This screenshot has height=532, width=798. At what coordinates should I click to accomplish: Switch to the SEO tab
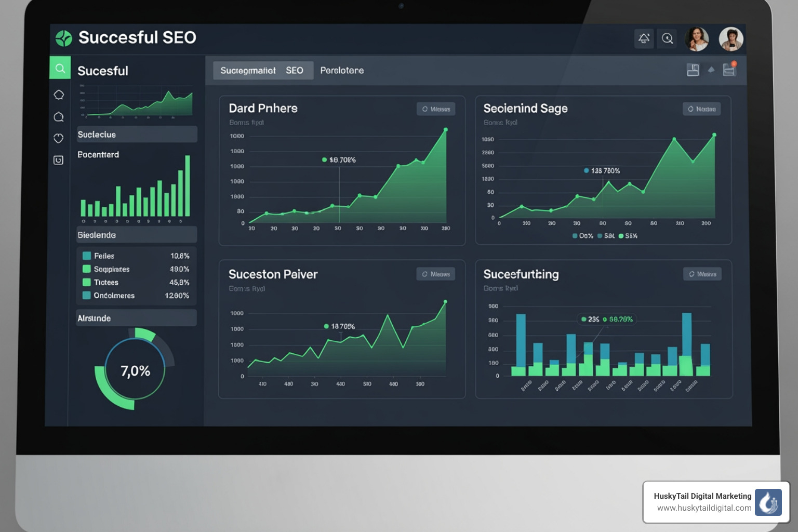coord(295,70)
